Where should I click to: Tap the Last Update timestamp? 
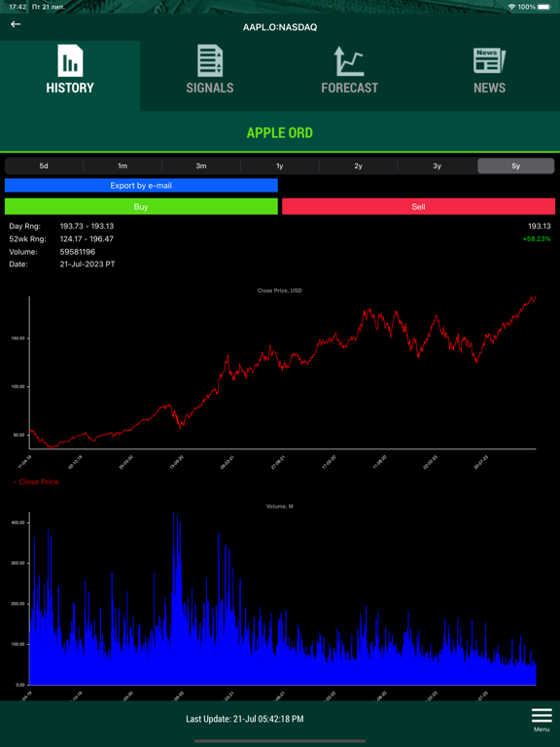click(245, 719)
